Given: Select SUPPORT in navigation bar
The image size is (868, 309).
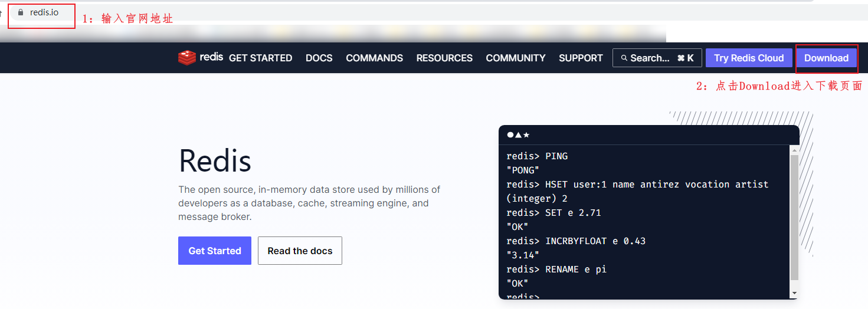Looking at the screenshot, I should [x=581, y=58].
